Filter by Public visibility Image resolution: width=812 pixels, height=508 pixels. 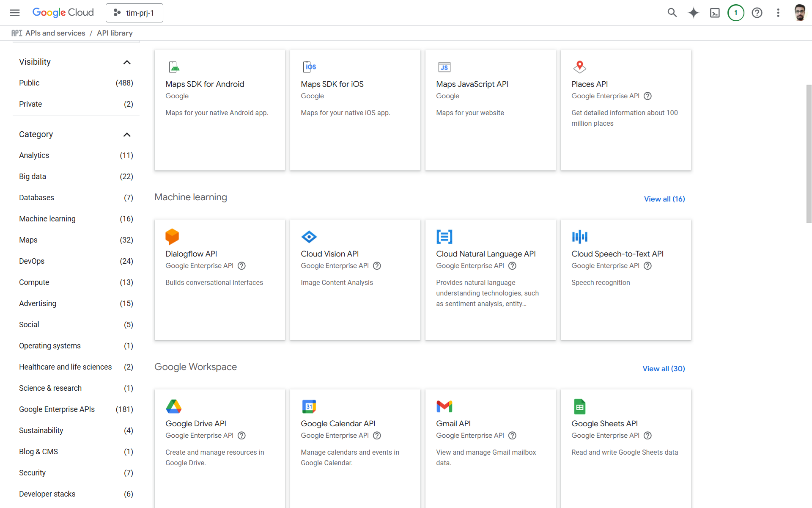tap(29, 83)
